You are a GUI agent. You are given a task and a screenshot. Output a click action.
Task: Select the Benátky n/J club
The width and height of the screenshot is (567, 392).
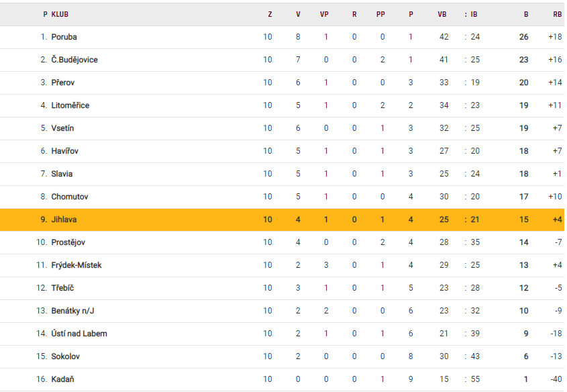[x=72, y=311]
